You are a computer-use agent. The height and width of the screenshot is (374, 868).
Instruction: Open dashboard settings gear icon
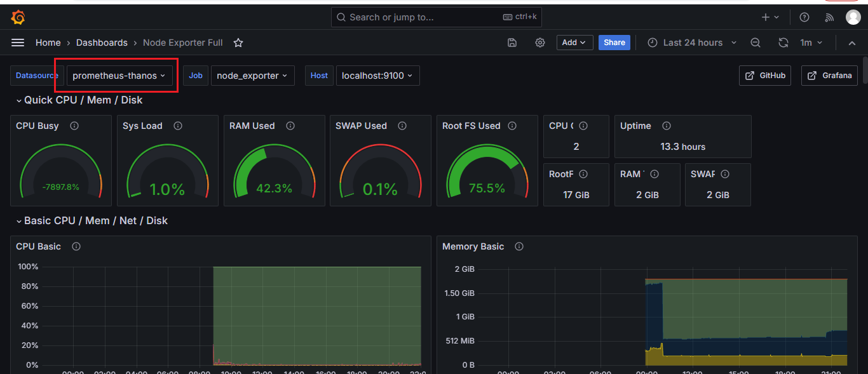pyautogui.click(x=540, y=43)
